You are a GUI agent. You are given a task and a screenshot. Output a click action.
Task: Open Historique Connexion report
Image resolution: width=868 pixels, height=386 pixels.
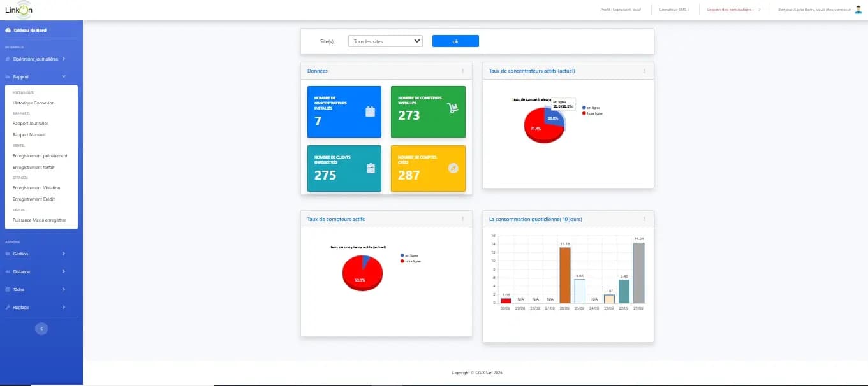(x=34, y=103)
